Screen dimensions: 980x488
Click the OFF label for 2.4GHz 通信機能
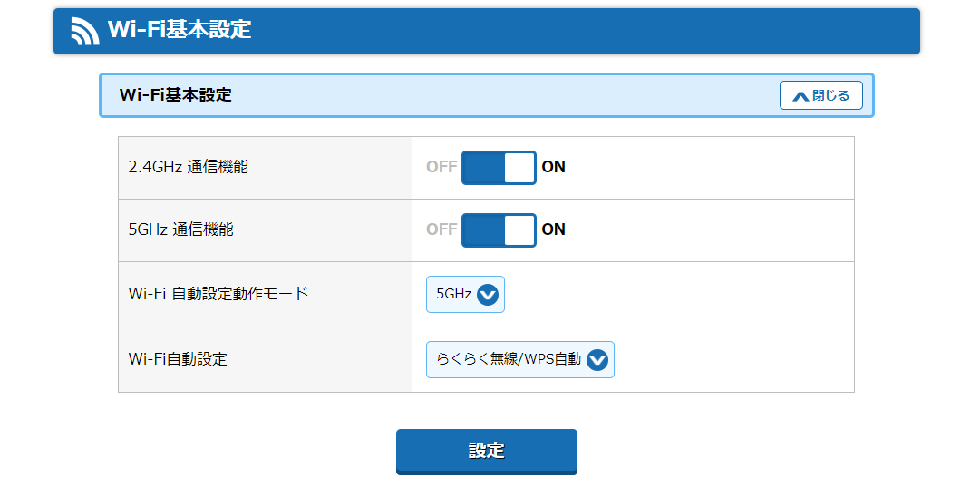click(441, 167)
